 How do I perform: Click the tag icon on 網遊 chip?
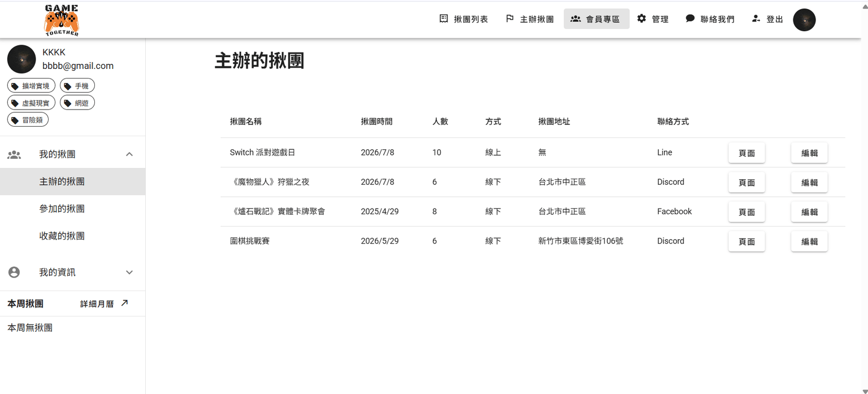click(68, 103)
